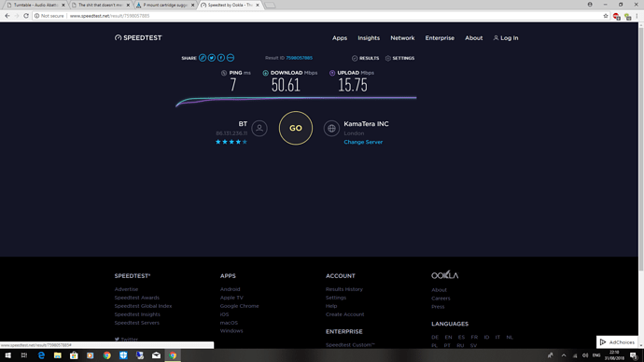Click the BT provider user icon
Viewport: 644px width, 362px height.
[x=259, y=128]
